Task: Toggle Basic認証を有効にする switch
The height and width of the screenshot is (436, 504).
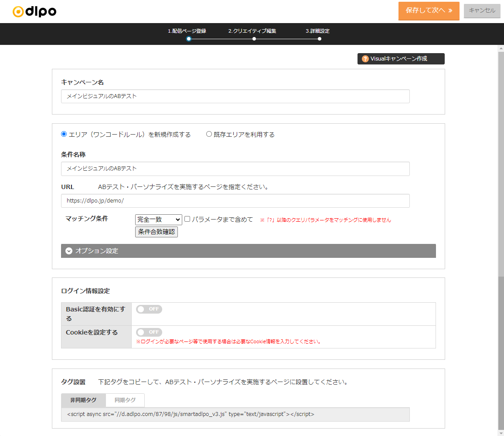Action: coord(149,309)
